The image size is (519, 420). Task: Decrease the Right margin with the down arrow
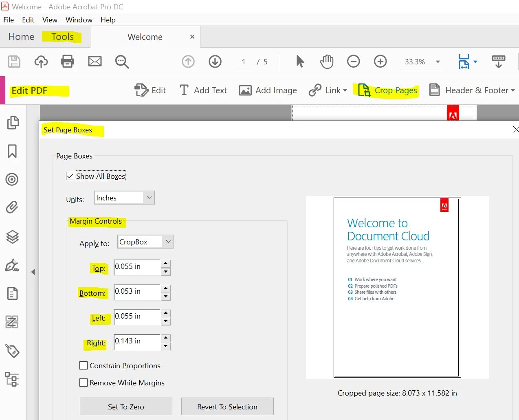click(166, 346)
